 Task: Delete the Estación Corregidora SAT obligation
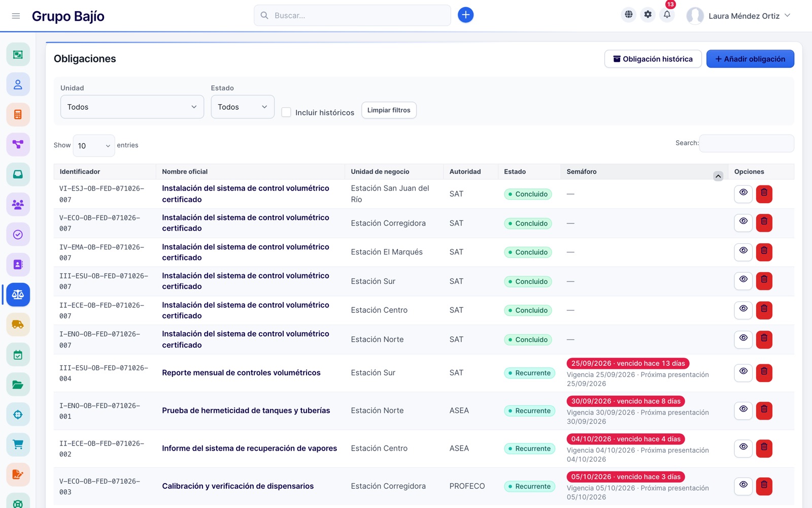coord(764,223)
